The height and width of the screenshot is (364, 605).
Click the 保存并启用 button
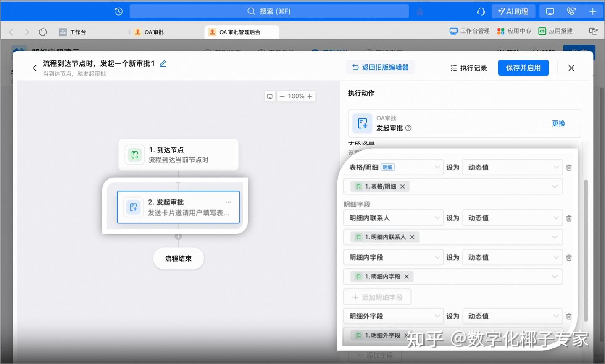point(523,68)
